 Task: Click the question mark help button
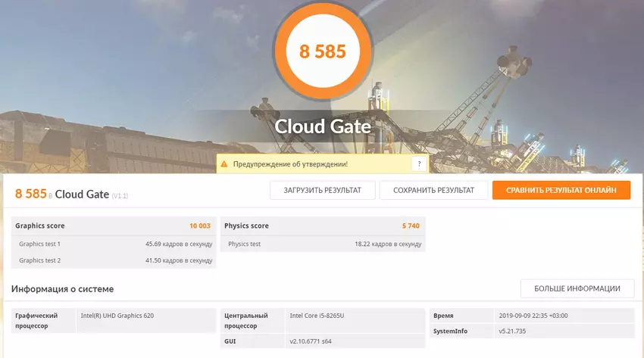click(417, 163)
